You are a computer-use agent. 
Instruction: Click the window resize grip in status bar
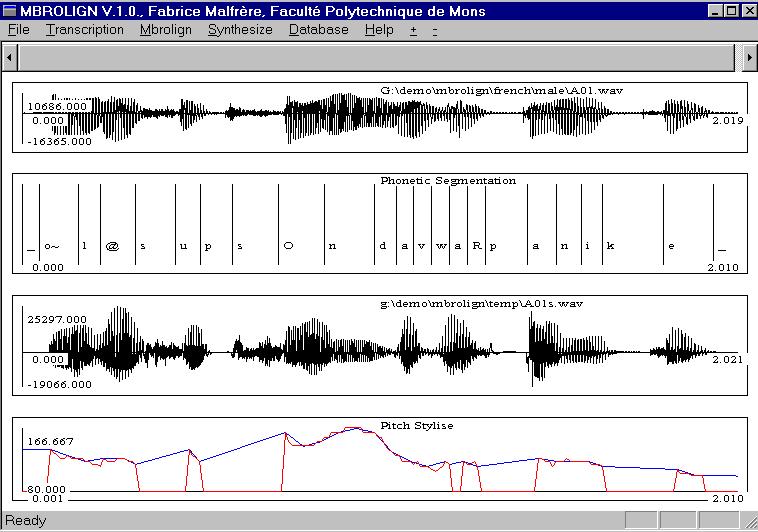click(750, 521)
